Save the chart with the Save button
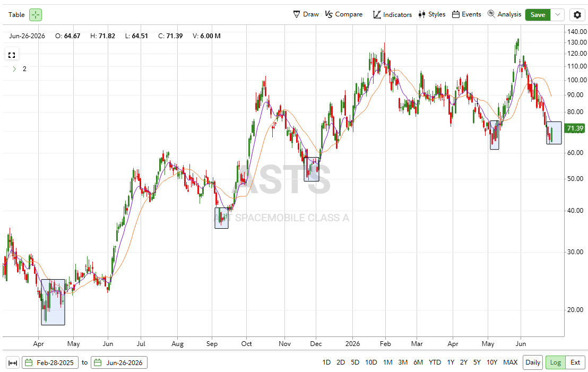Image resolution: width=588 pixels, height=372 pixels. [x=538, y=15]
